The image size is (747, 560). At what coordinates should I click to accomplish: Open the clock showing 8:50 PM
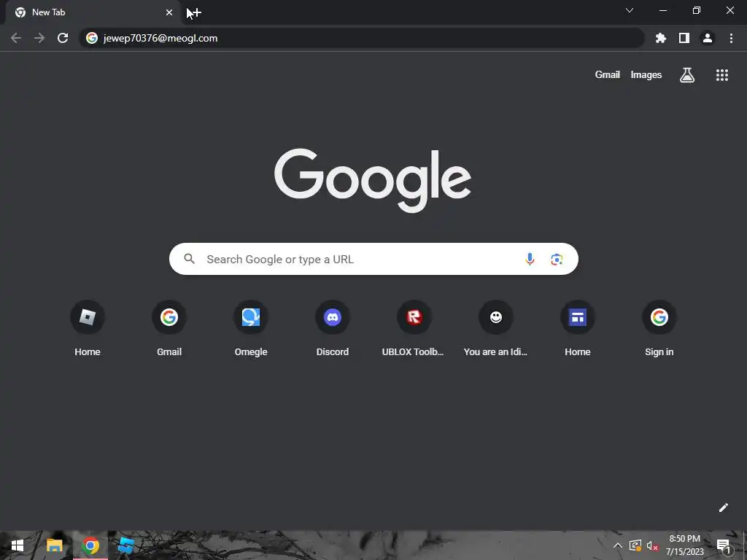coord(684,545)
